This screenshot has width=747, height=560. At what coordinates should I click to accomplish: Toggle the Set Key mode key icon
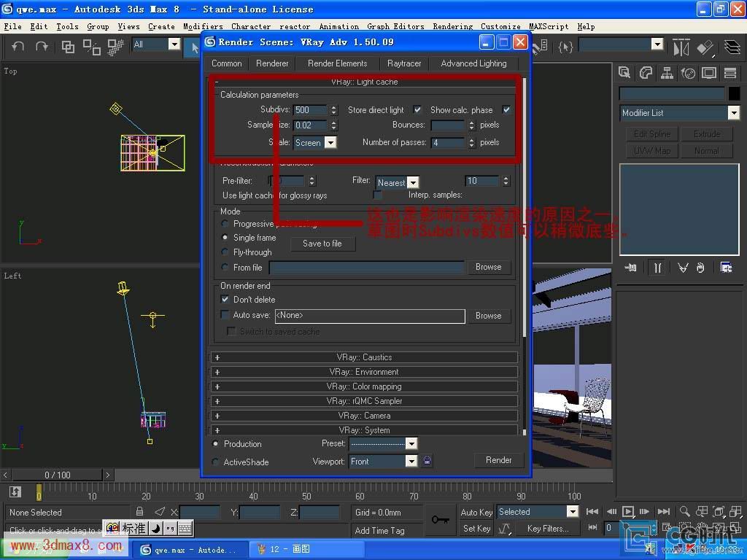pyautogui.click(x=440, y=519)
